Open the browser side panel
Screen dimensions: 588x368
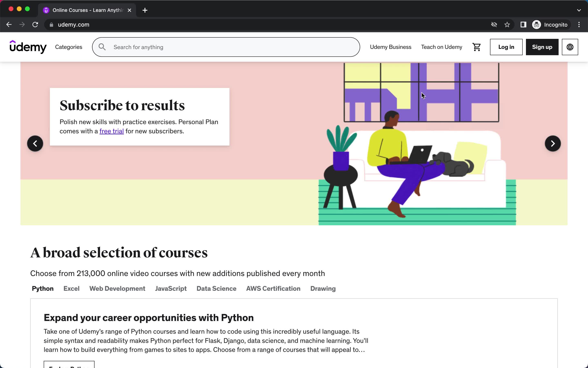523,25
